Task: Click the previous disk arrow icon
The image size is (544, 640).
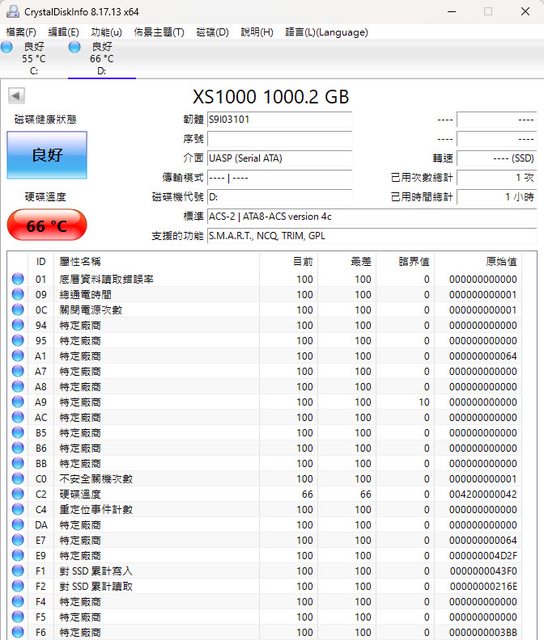Action: point(16,96)
